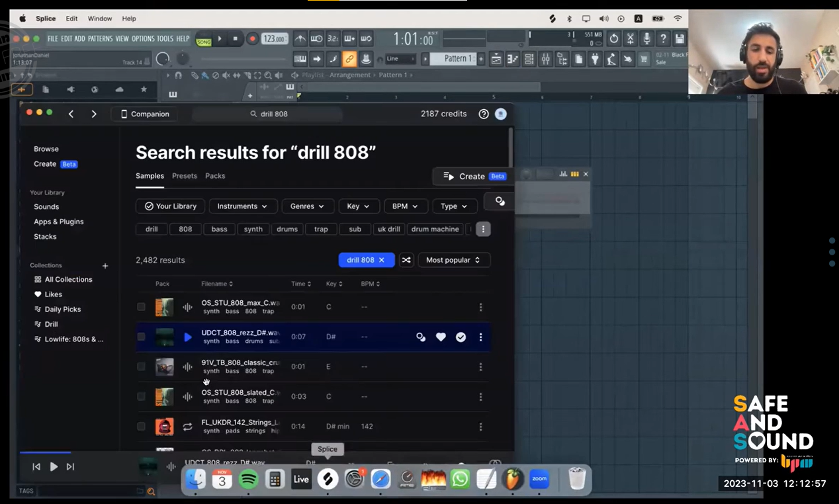Open the FL Studio PATTERNS menu
The image size is (839, 504).
coord(100,39)
